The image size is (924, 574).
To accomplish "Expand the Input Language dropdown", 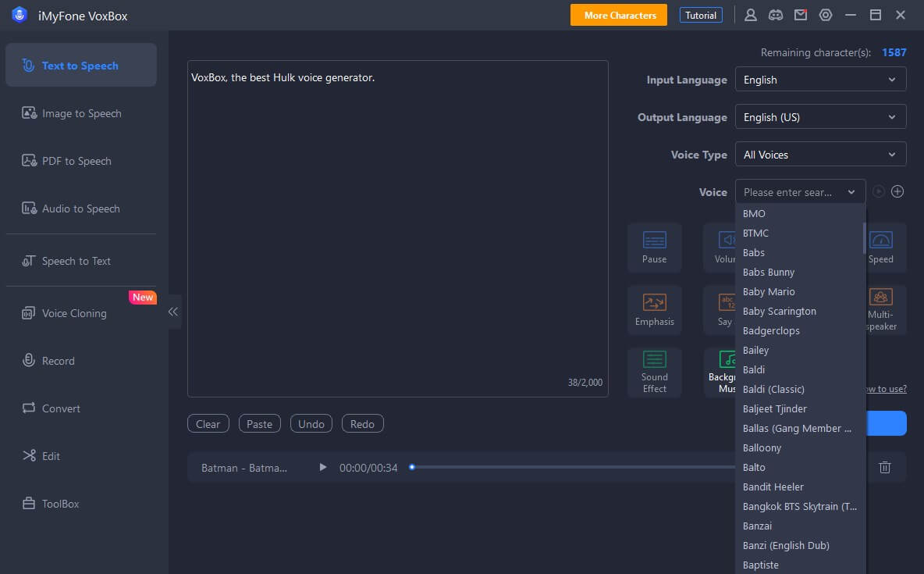I will [x=820, y=80].
